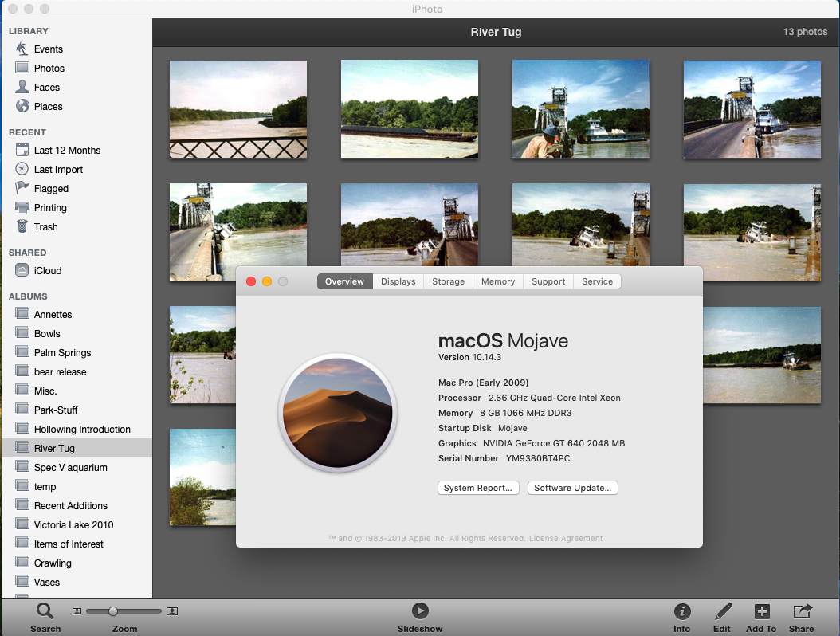Open the Printing item
The image size is (840, 636).
tap(50, 208)
